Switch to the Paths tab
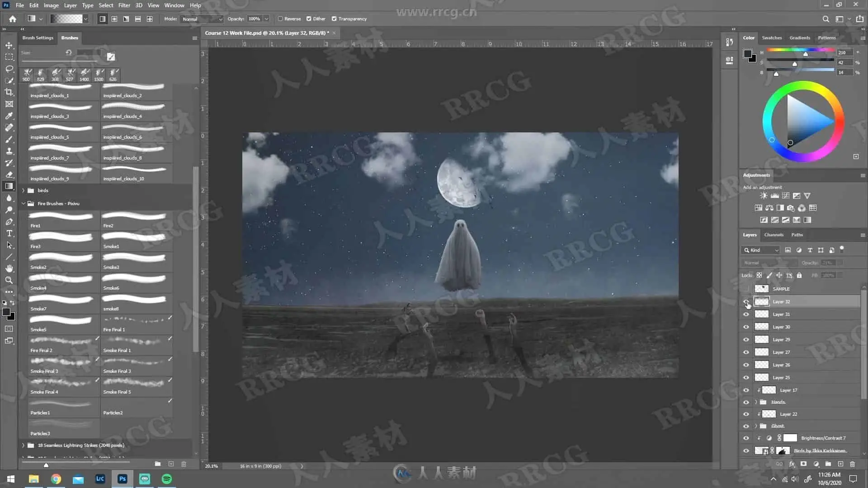 tap(797, 235)
